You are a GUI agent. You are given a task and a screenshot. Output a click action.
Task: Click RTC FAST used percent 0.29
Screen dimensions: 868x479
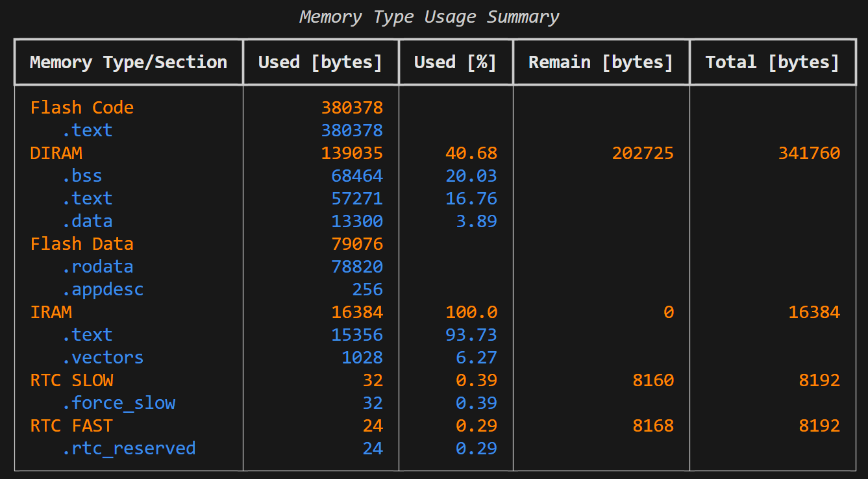[x=477, y=426]
